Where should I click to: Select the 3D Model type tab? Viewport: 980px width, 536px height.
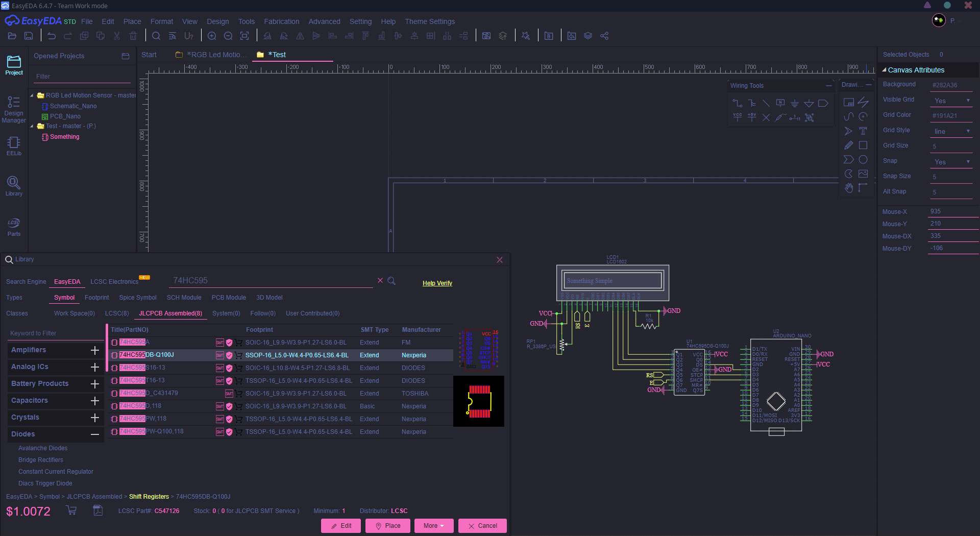pos(269,298)
